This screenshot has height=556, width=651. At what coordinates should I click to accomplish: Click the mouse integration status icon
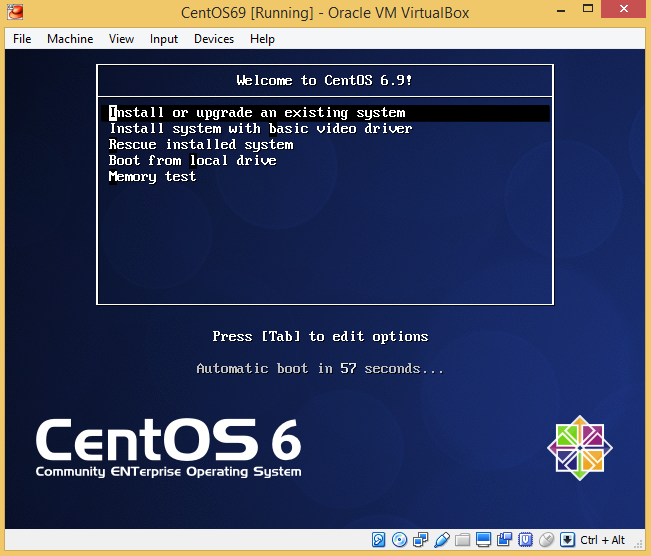[546, 539]
